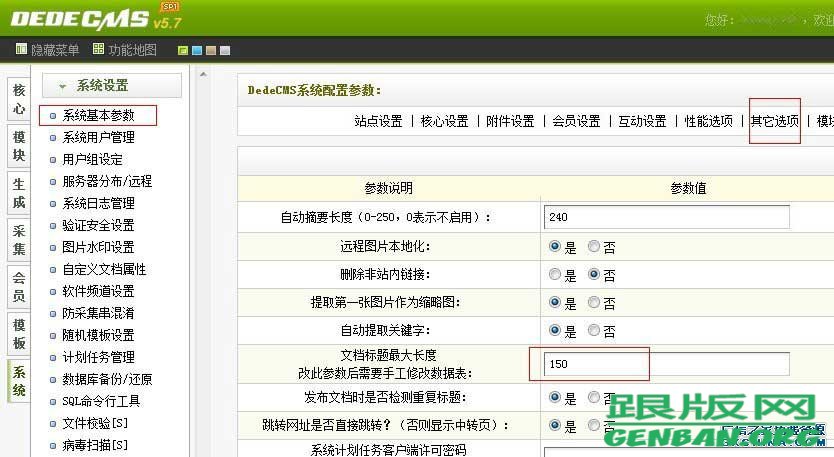Open 数据库备份/还原 in sidebar

click(107, 379)
